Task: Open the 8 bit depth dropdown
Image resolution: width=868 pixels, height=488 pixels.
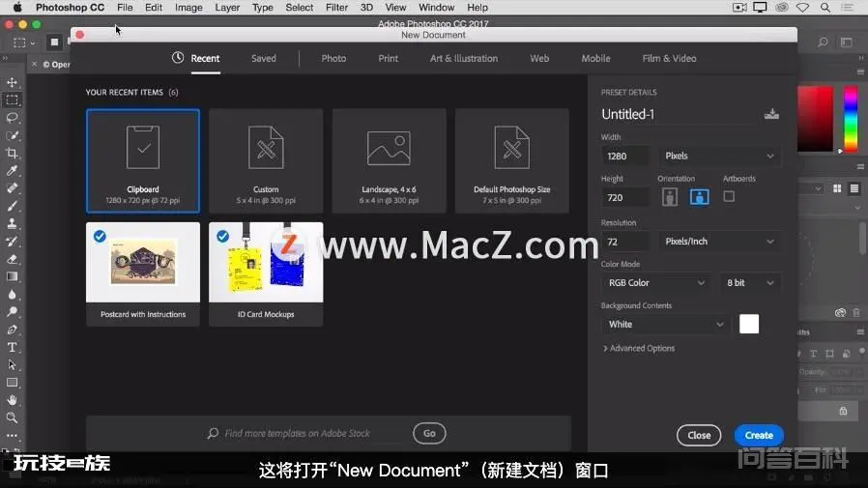Action: point(750,283)
